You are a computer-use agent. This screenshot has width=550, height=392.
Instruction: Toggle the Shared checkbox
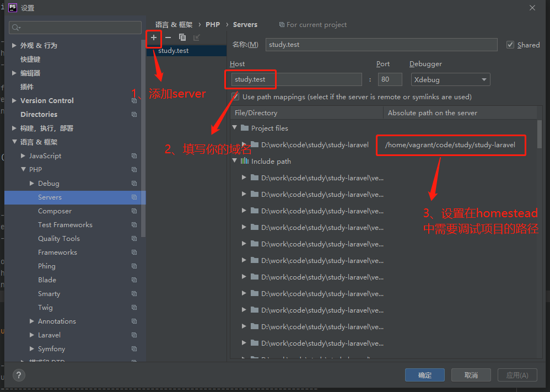(510, 45)
